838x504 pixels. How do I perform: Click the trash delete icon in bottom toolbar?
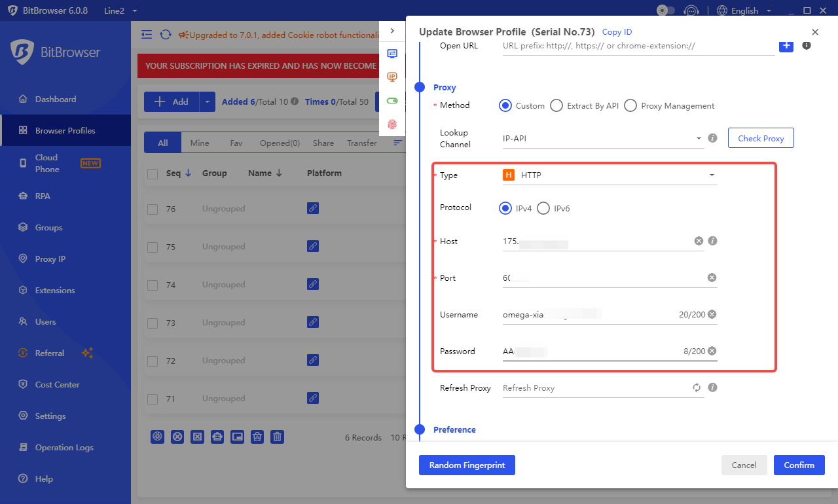278,437
